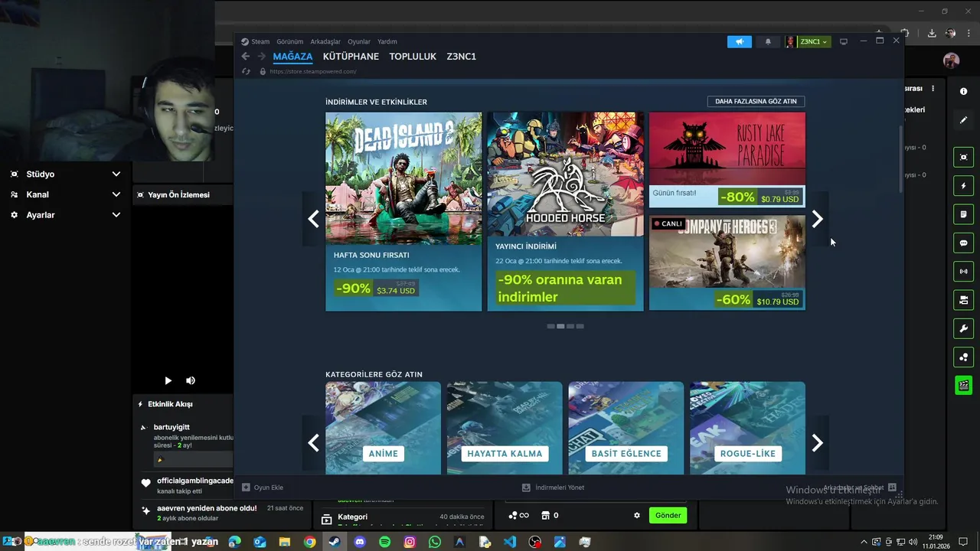
Task: Open the ROGUE-LIKE category
Action: pyautogui.click(x=747, y=429)
